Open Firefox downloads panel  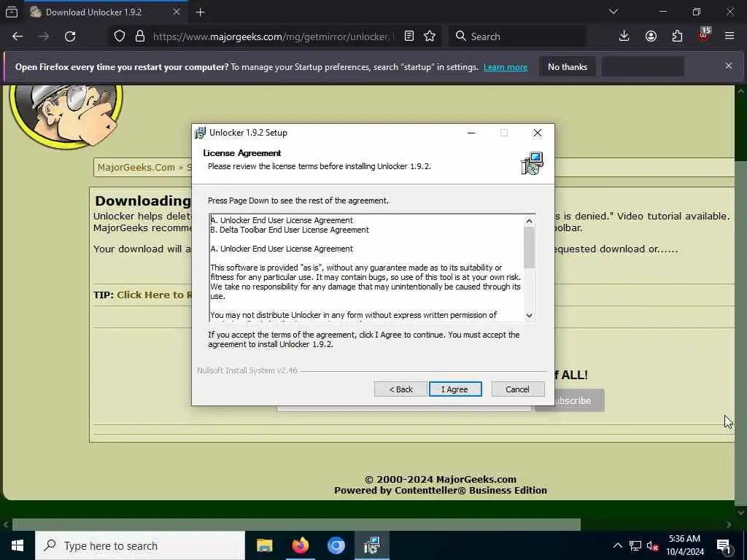pos(624,36)
